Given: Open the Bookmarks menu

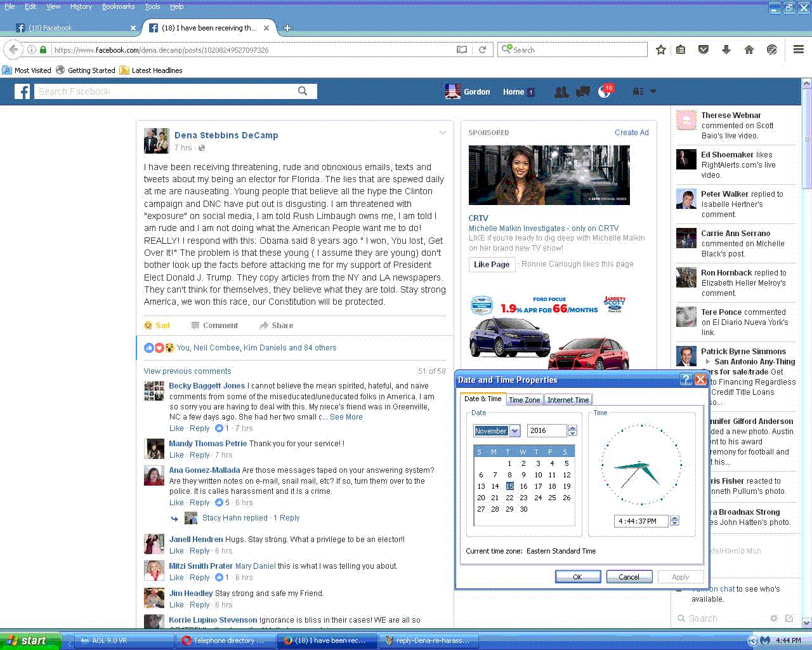Looking at the screenshot, I should tap(118, 6).
